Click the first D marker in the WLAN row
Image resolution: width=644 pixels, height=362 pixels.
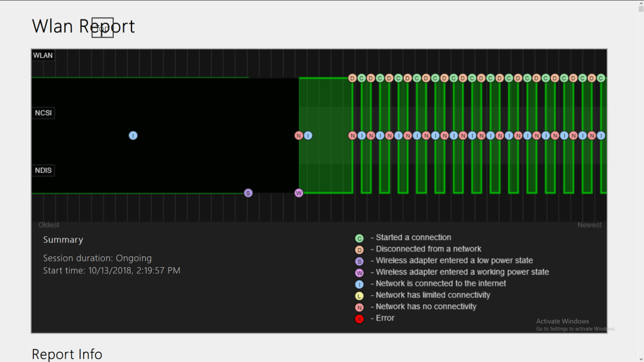[352, 79]
